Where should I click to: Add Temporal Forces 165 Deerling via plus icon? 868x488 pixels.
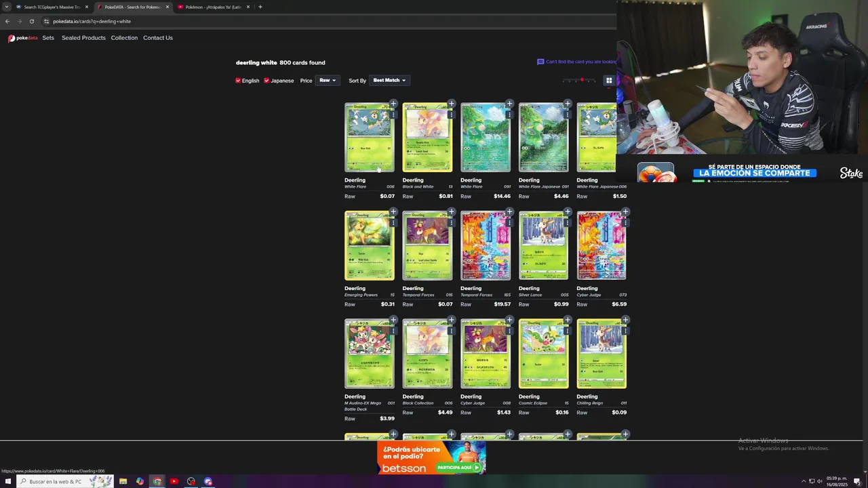(x=509, y=211)
